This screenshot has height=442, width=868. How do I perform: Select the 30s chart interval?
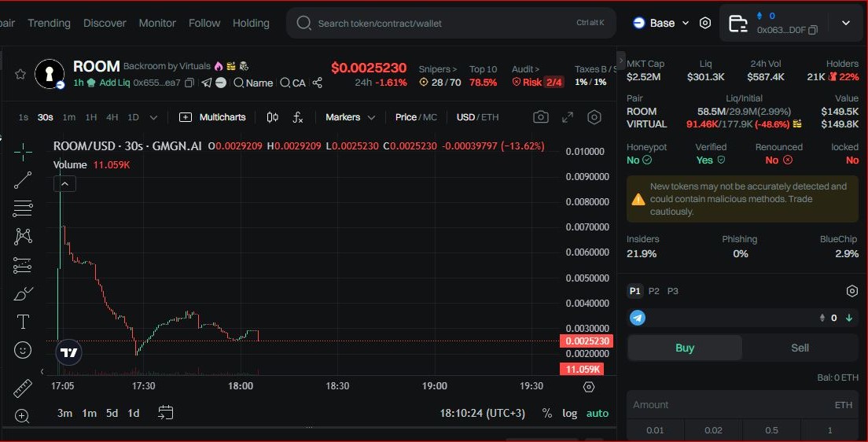46,117
